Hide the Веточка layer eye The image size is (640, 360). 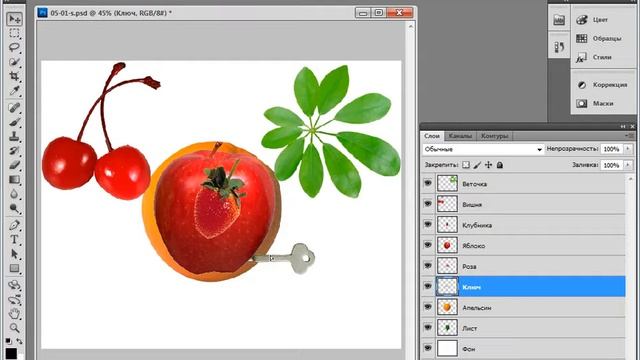[428, 183]
